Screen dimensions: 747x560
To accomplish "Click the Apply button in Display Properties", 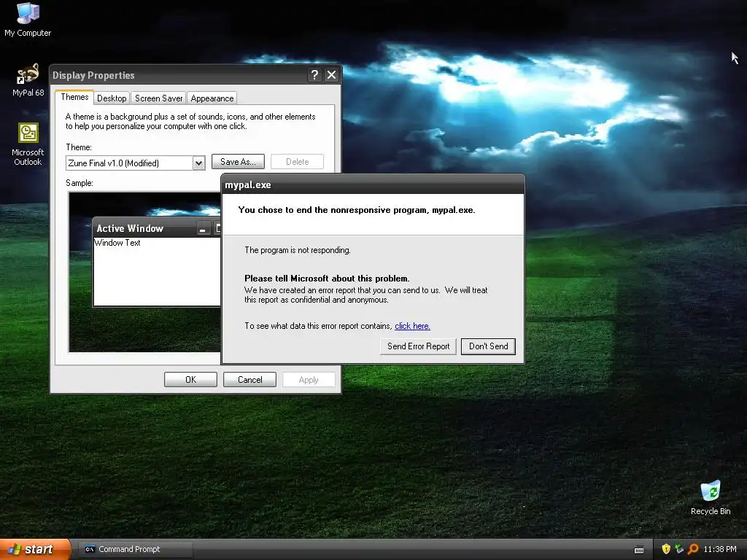I will (309, 379).
